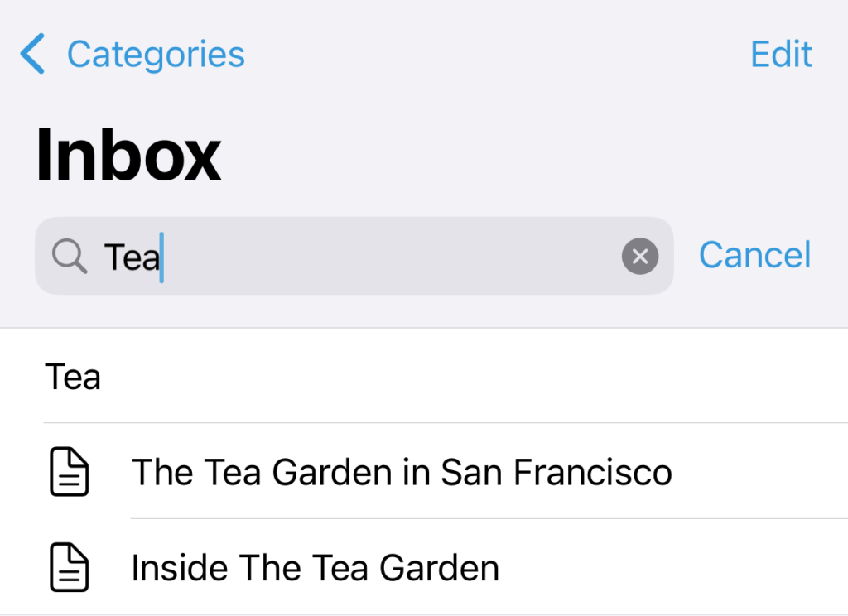Choose the Tea suggestion row's empty area
The height and width of the screenshot is (616, 848).
(470, 377)
